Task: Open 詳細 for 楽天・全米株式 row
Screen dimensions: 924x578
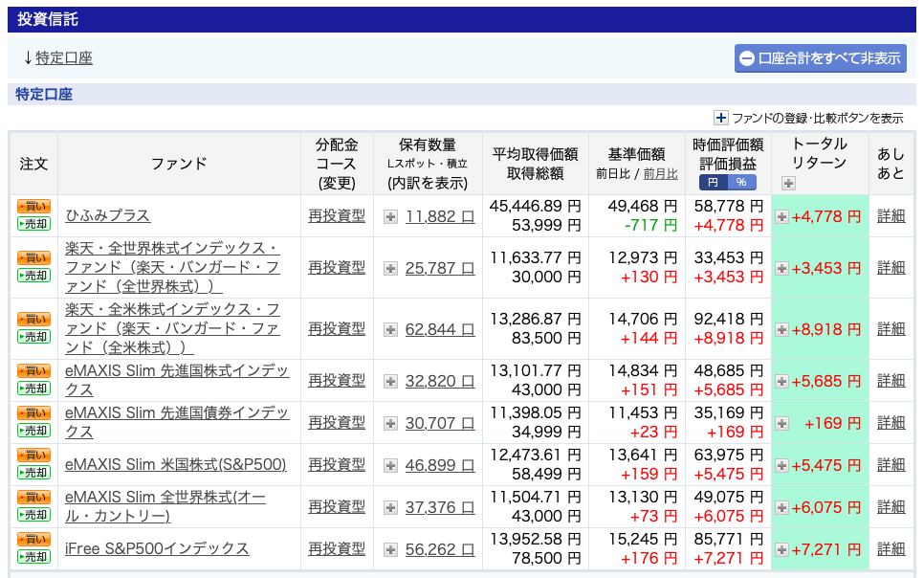Action: pyautogui.click(x=891, y=328)
